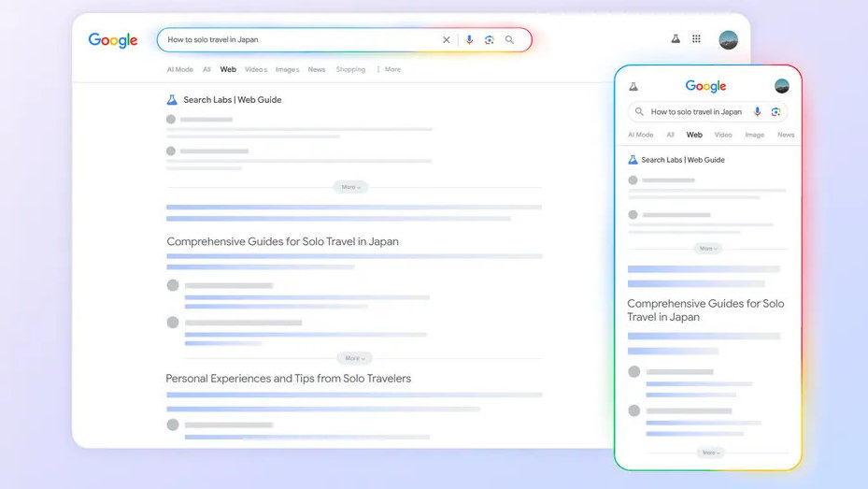This screenshot has width=868, height=489.
Task: Clear the desktop search query with X
Action: tap(446, 40)
